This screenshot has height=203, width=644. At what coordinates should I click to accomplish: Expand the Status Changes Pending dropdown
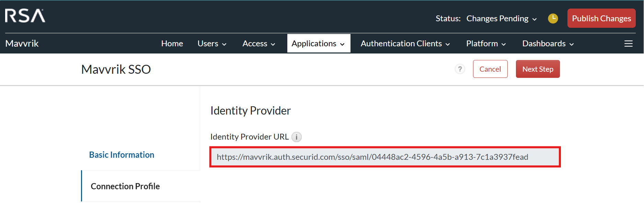[x=501, y=19]
